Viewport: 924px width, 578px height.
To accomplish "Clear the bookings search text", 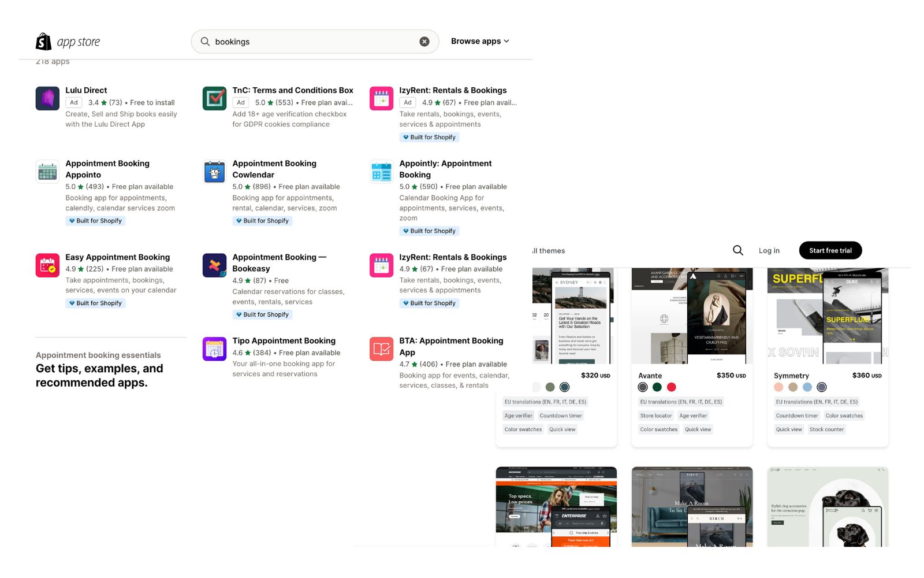I will [x=424, y=42].
